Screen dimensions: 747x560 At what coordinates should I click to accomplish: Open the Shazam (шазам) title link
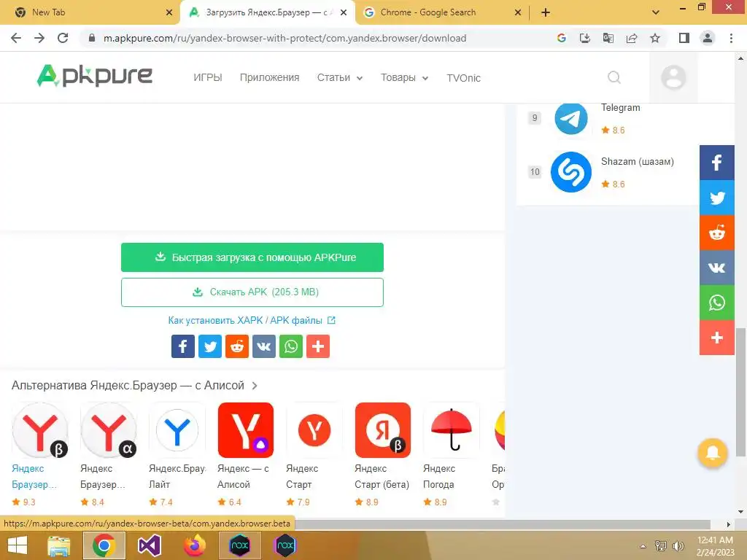click(638, 161)
